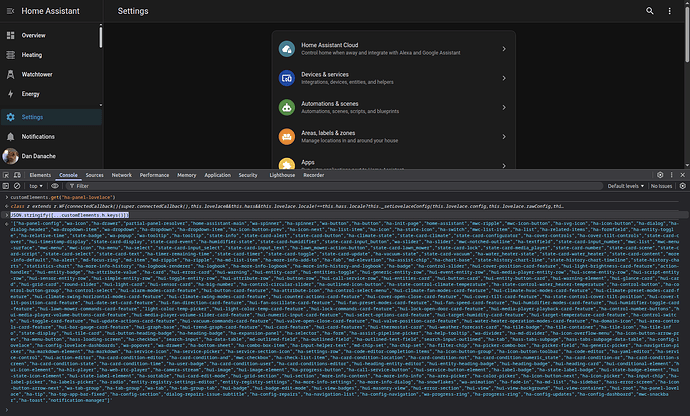Toggle the device toolbar emulation icon
Viewport: 690px width, 416px height.
click(17, 175)
